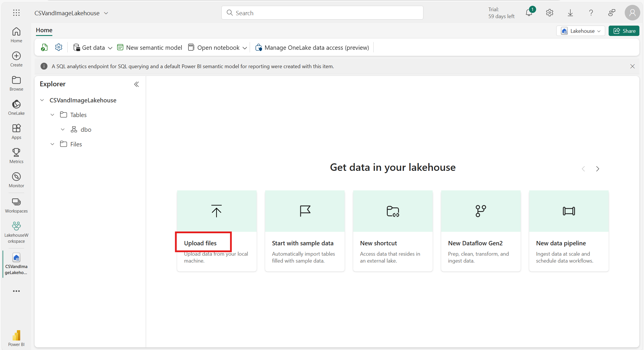Click into the Search box
The width and height of the screenshot is (644, 350).
[322, 13]
